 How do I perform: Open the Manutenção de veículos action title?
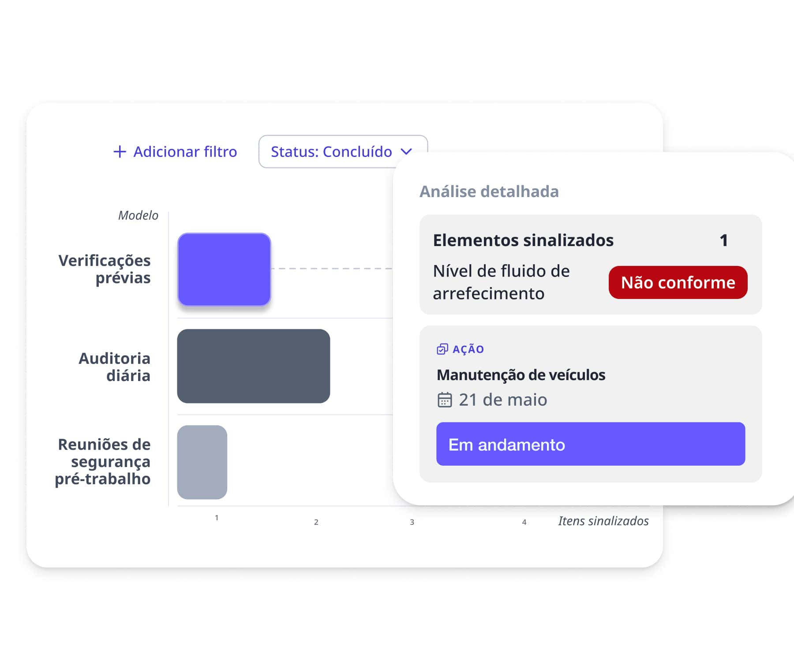point(521,375)
